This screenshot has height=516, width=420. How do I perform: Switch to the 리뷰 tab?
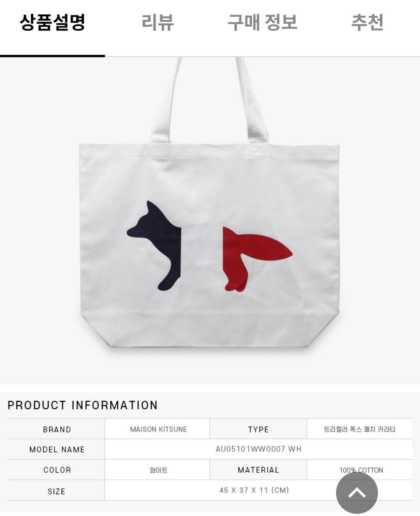click(157, 22)
